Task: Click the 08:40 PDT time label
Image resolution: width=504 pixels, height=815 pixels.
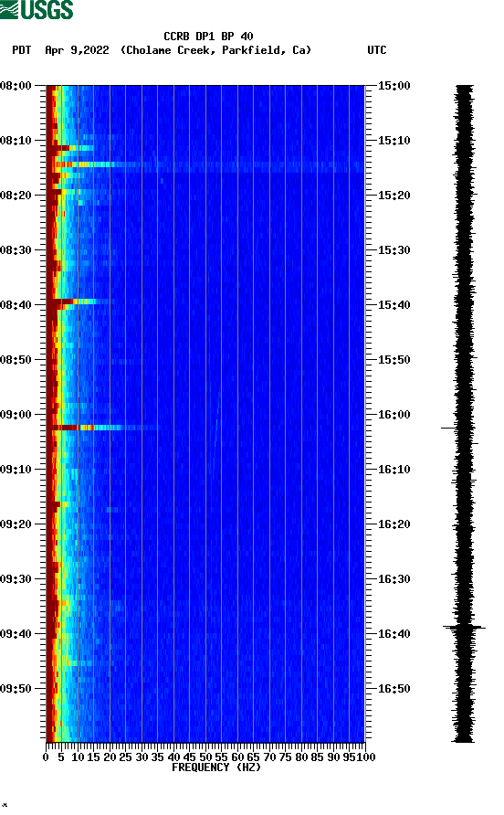Action: click(x=16, y=304)
